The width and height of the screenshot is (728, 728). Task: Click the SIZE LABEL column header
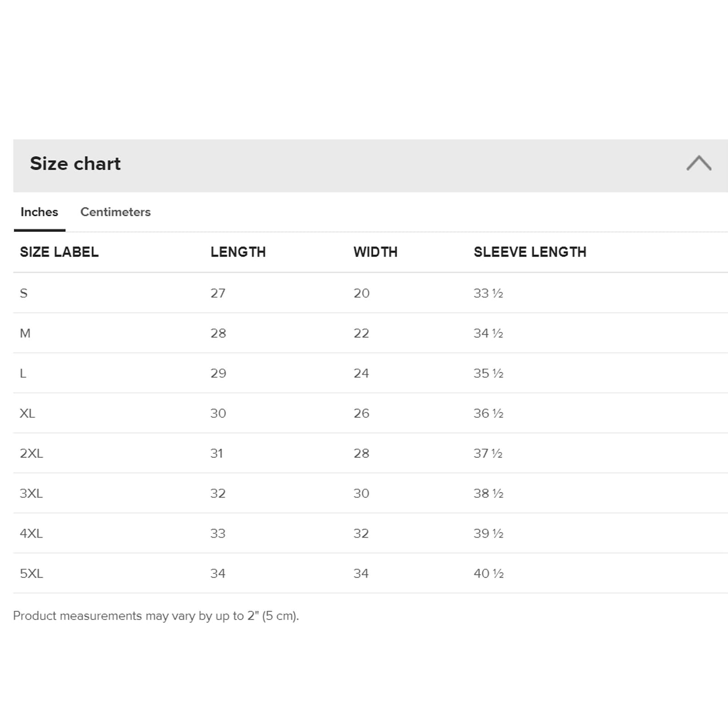coord(59,252)
